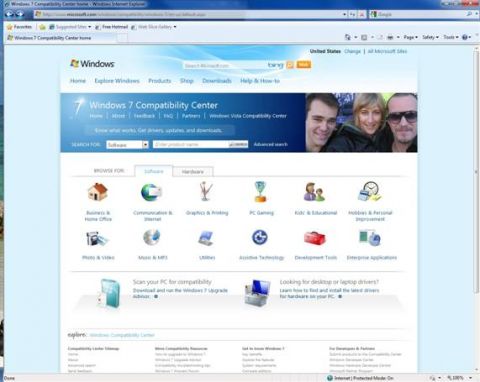Click the Advanced search link
Image resolution: width=480 pixels, height=382 pixels.
pyautogui.click(x=270, y=144)
